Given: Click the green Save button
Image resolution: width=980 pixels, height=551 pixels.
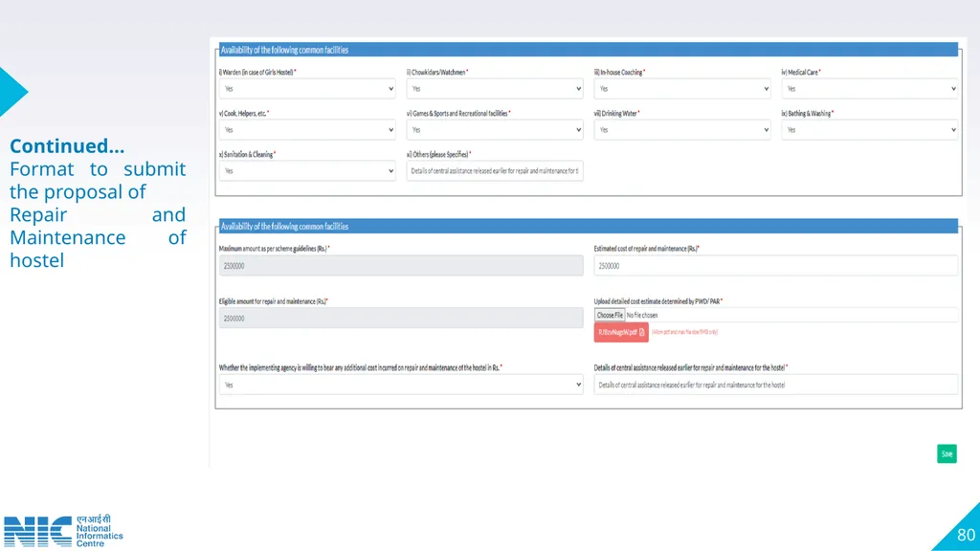Looking at the screenshot, I should point(947,454).
